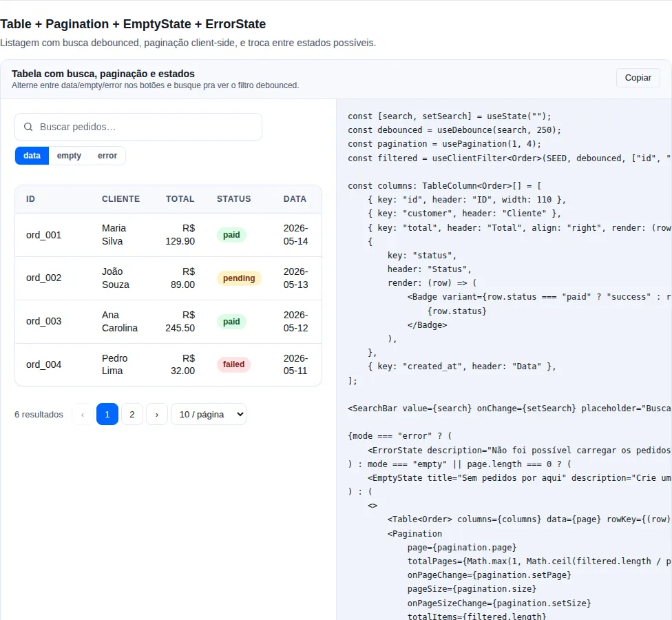Click customer Pedro Lima
This screenshot has height=620, width=672.
click(x=115, y=364)
